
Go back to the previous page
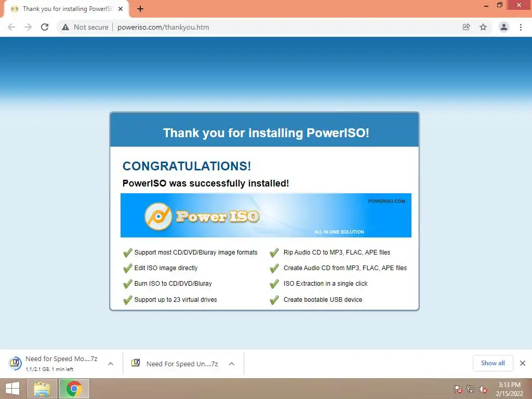point(11,27)
